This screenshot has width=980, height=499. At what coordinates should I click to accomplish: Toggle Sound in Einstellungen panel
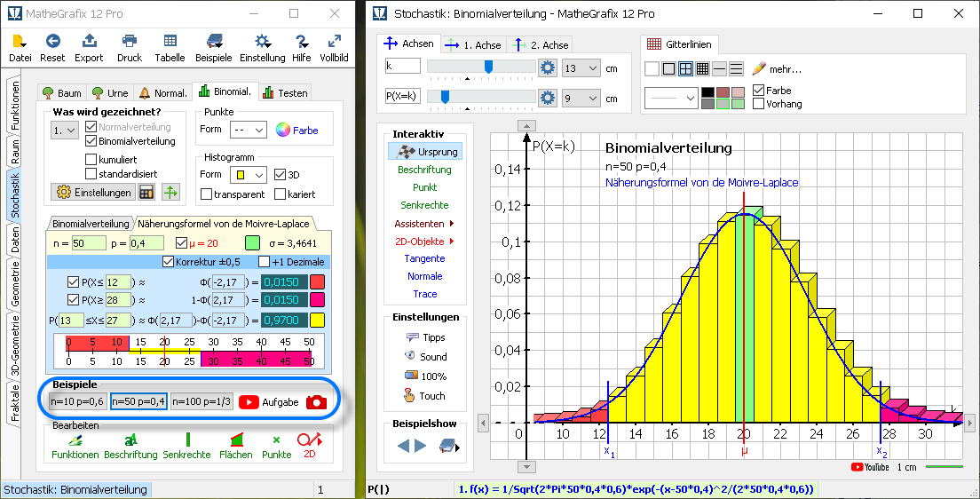(425, 356)
